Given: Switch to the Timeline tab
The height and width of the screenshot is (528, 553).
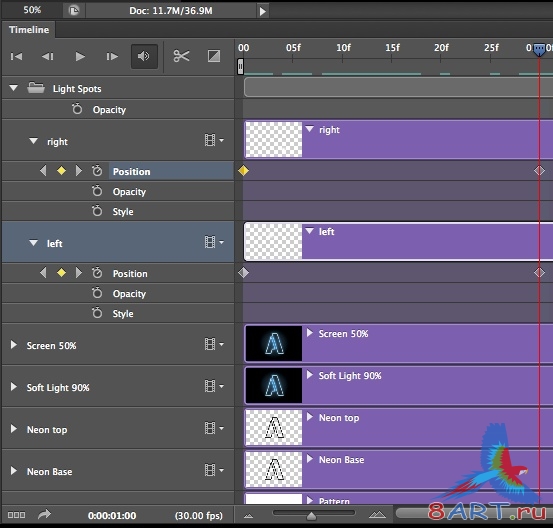Looking at the screenshot, I should 29,30.
